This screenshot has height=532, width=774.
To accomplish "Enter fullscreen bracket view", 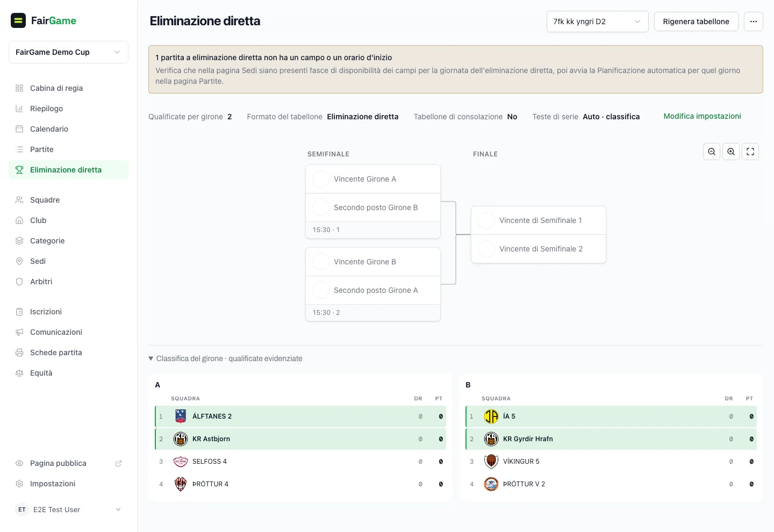I will (750, 152).
